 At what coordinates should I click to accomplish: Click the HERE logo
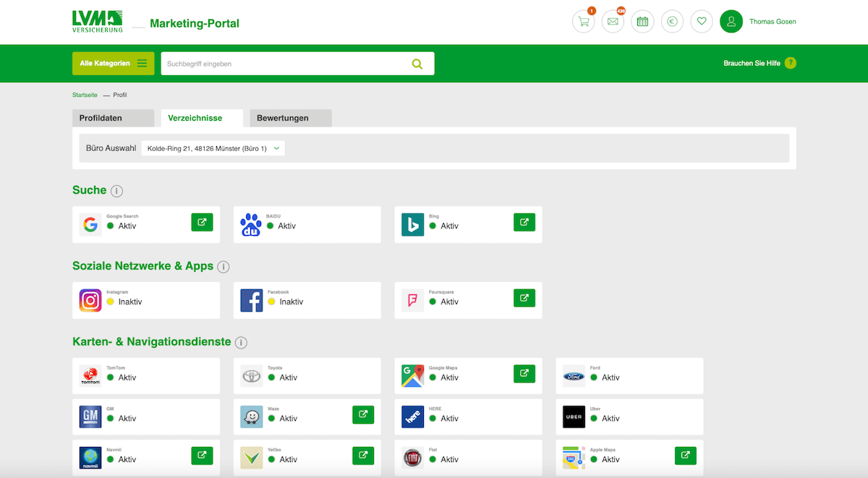[x=412, y=417]
